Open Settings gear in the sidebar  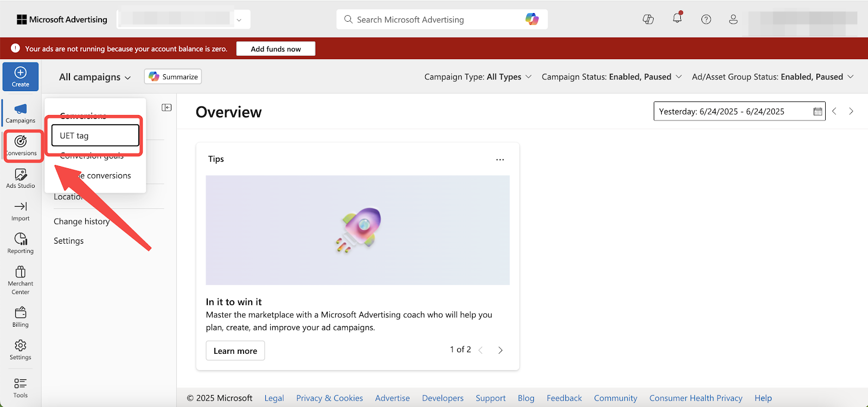(21, 350)
